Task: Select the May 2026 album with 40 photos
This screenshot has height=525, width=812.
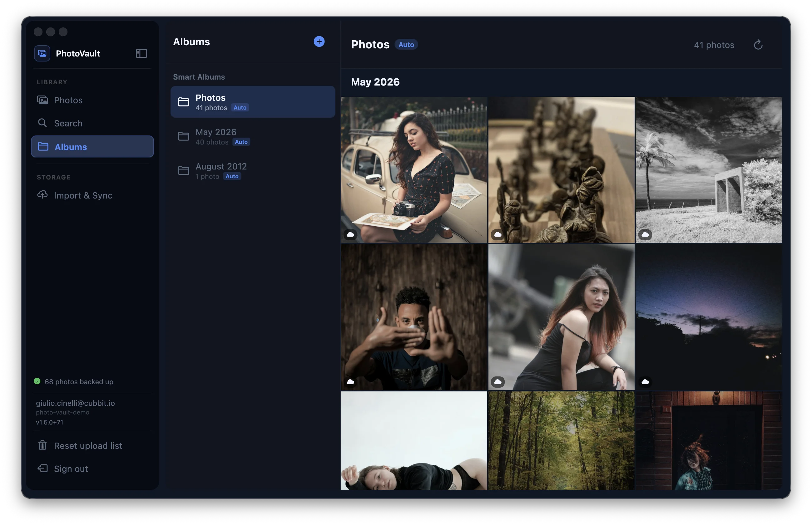Action: pos(253,136)
